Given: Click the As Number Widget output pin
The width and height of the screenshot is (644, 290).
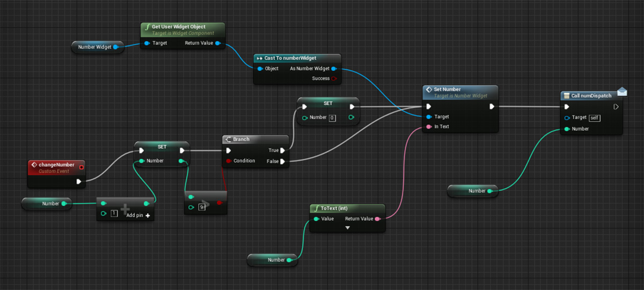Looking at the screenshot, I should (334, 69).
